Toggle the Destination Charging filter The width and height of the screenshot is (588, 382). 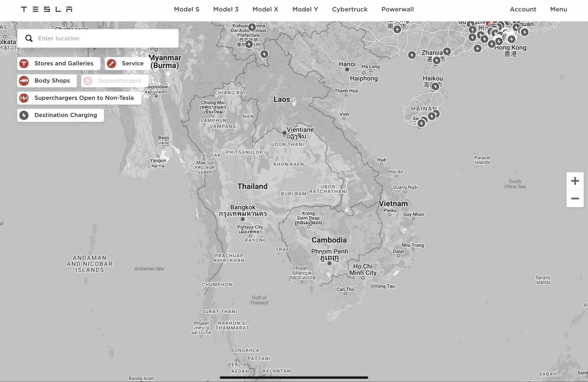(x=61, y=115)
